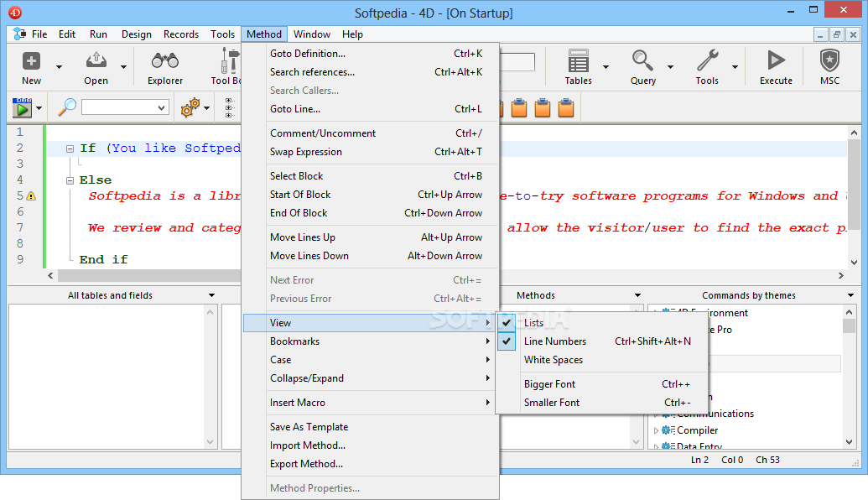Click the 4D icon left of File menu
Image resolution: width=868 pixels, height=500 pixels.
20,34
